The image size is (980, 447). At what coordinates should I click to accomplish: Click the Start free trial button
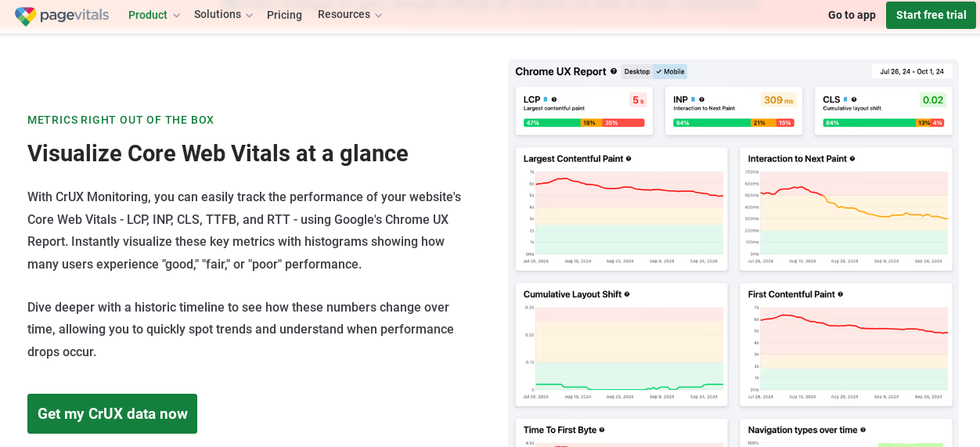pos(931,15)
